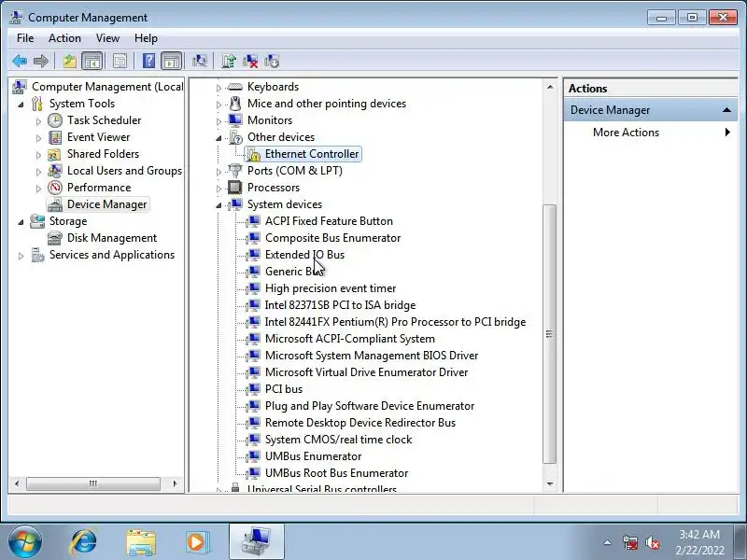Select ACPI Fixed Feature Button device
This screenshot has height=560, width=747.
tap(329, 221)
